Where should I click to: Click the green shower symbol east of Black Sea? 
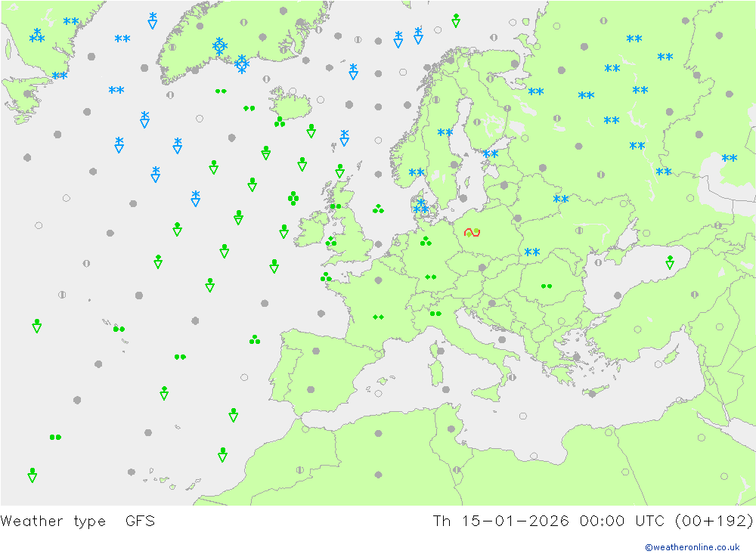670,262
